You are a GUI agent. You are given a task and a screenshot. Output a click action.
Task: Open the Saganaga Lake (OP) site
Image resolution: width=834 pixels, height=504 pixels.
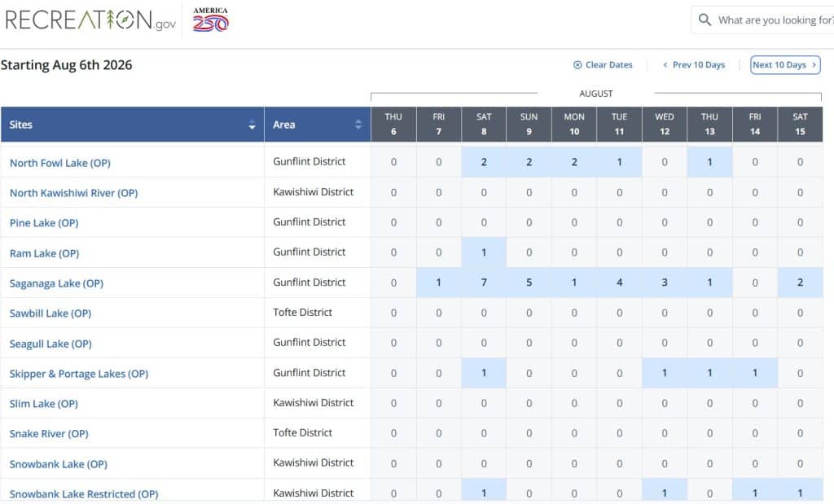(56, 283)
